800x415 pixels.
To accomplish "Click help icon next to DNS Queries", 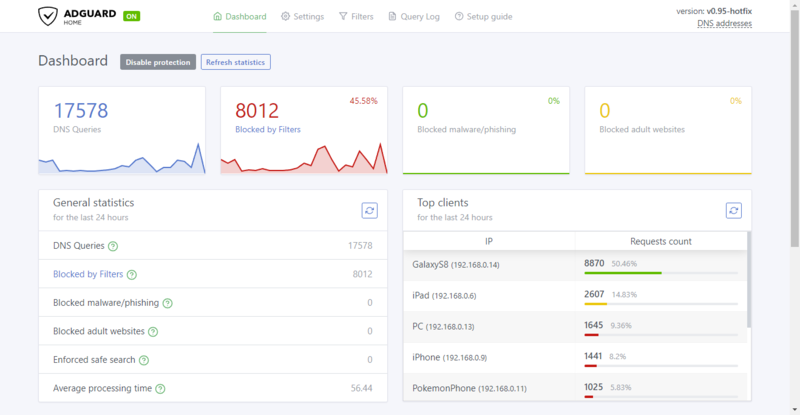I will (112, 246).
